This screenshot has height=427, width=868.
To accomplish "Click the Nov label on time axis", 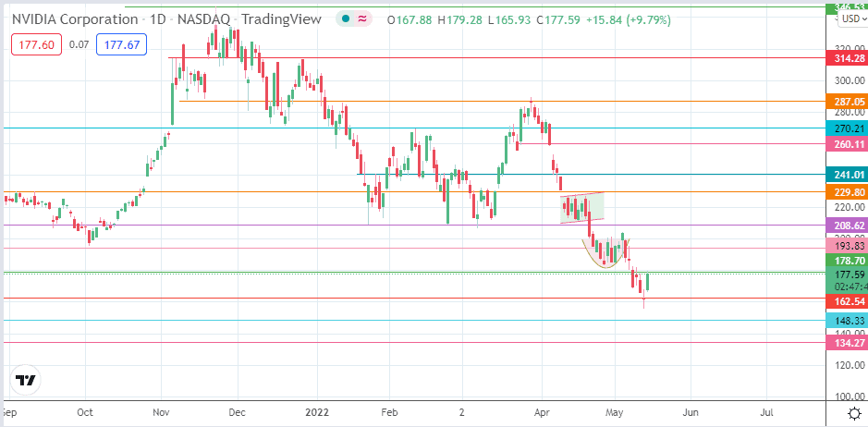I will (x=161, y=412).
